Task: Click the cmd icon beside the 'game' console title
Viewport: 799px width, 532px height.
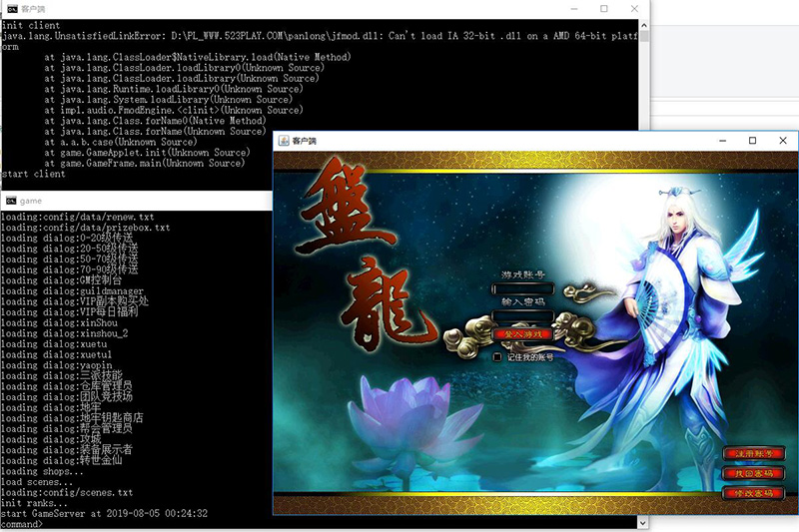Action: click(11, 201)
